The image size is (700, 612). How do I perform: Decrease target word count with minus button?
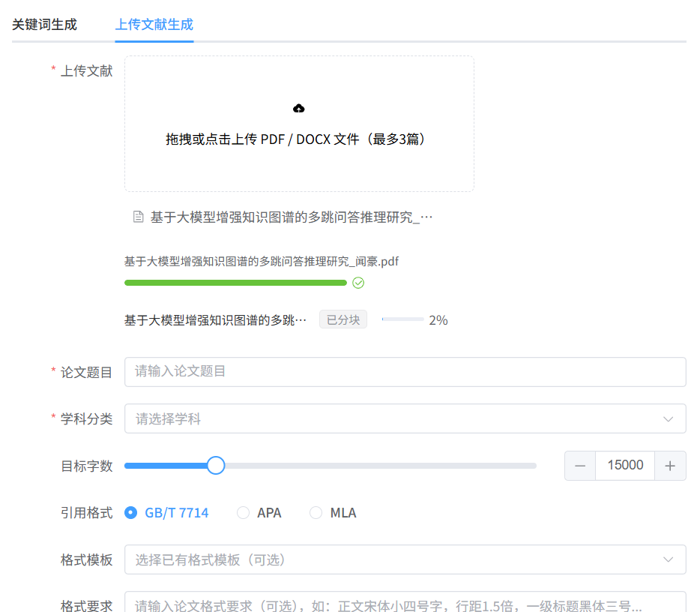click(x=580, y=466)
